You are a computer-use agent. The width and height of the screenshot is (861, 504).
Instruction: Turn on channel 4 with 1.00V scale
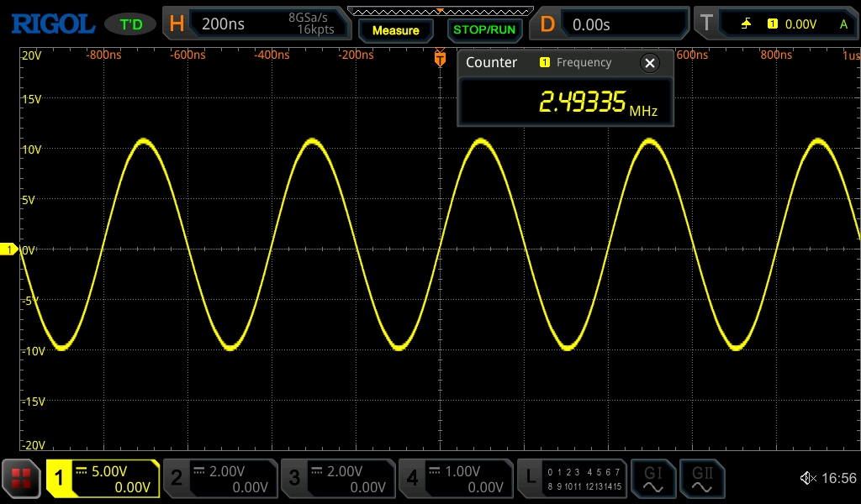tap(455, 479)
